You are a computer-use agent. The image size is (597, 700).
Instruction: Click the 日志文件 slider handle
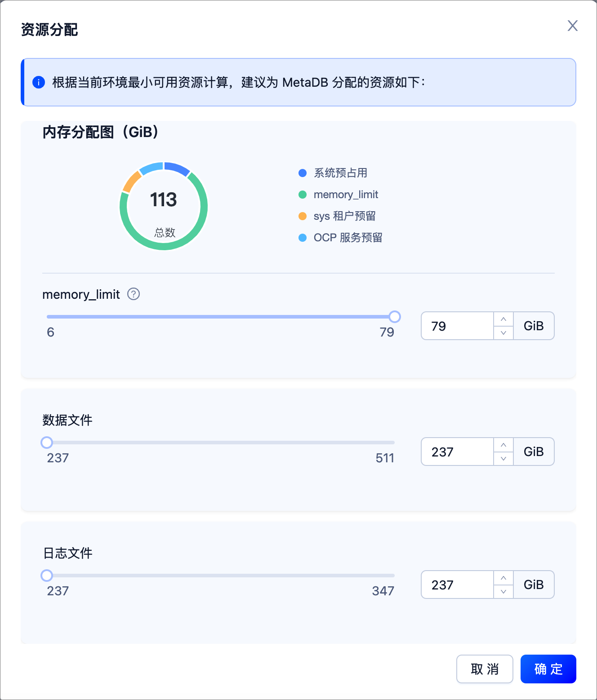coord(46,576)
